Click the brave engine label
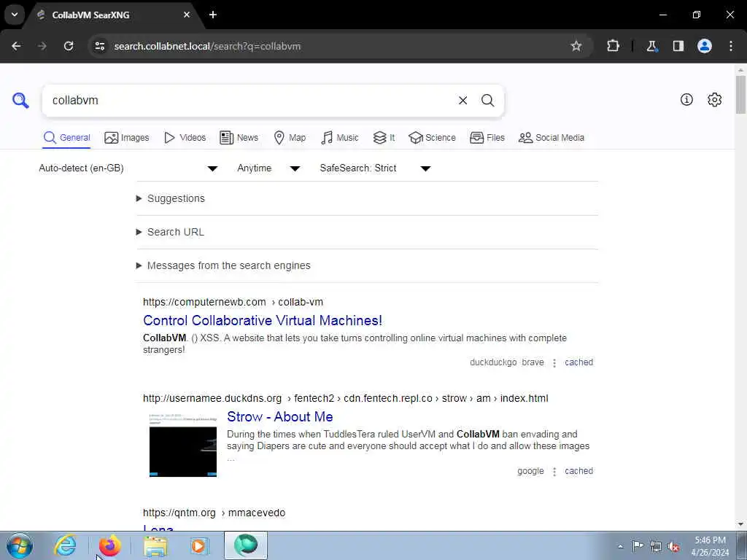The image size is (747, 560). point(533,362)
